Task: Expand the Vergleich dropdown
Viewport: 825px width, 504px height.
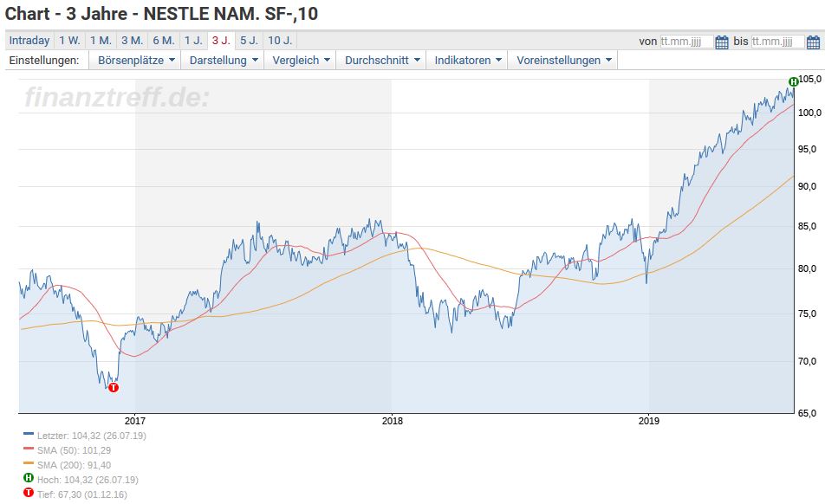Action: click(x=301, y=61)
